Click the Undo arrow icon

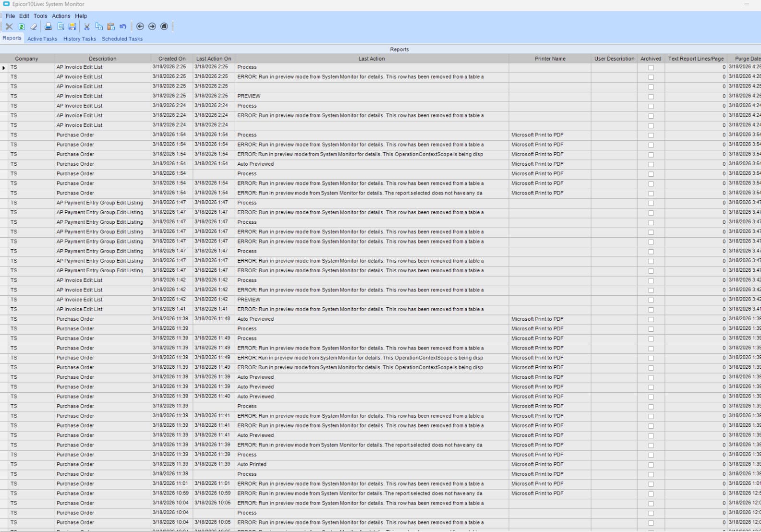point(123,26)
